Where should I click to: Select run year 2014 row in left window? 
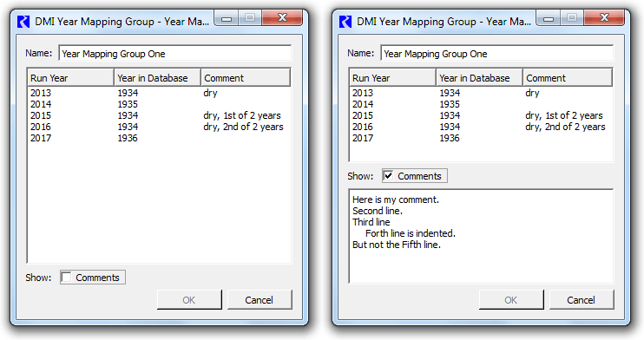[x=159, y=104]
